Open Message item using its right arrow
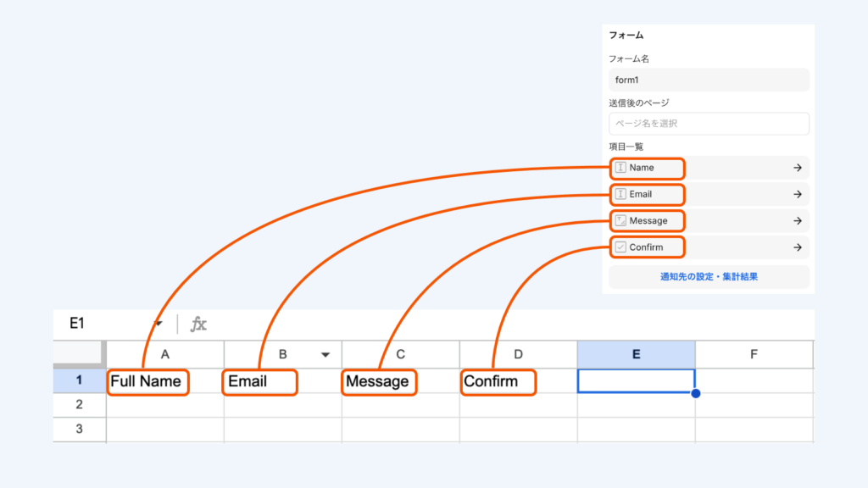This screenshot has height=488, width=868. (x=797, y=221)
